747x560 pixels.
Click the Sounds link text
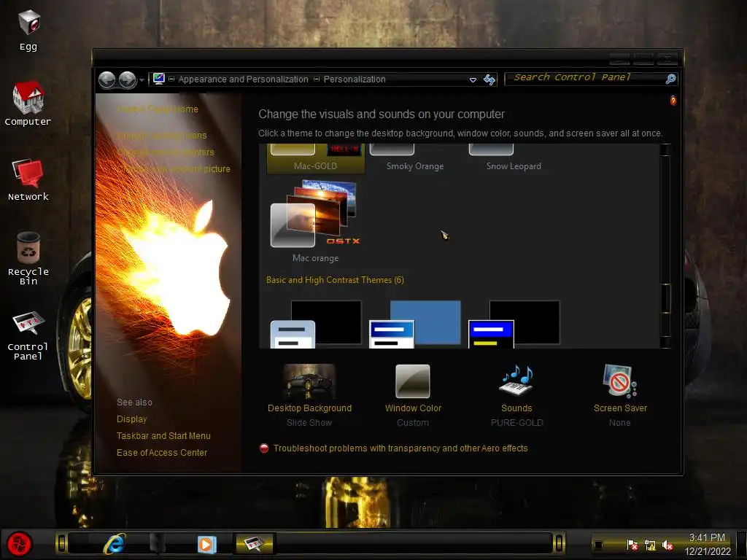(516, 408)
